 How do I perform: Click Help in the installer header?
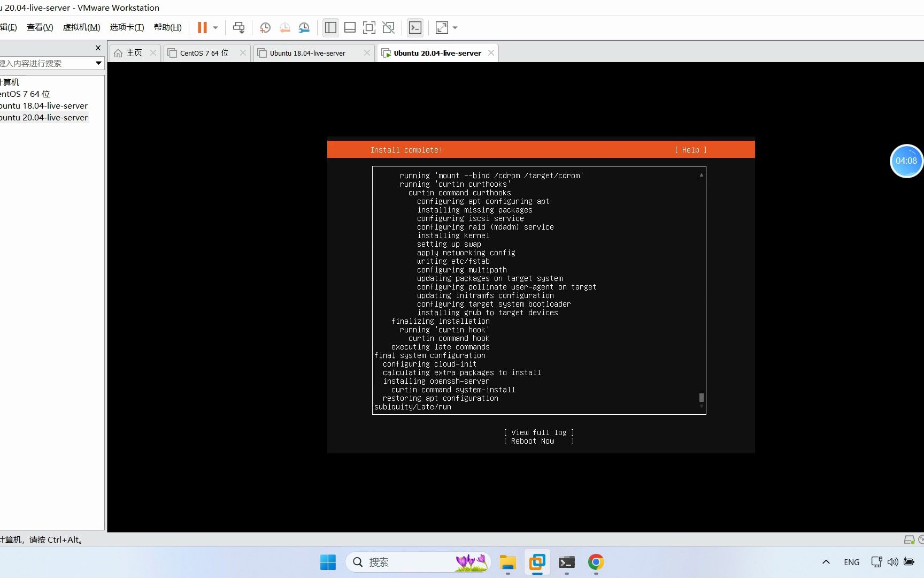click(x=690, y=150)
